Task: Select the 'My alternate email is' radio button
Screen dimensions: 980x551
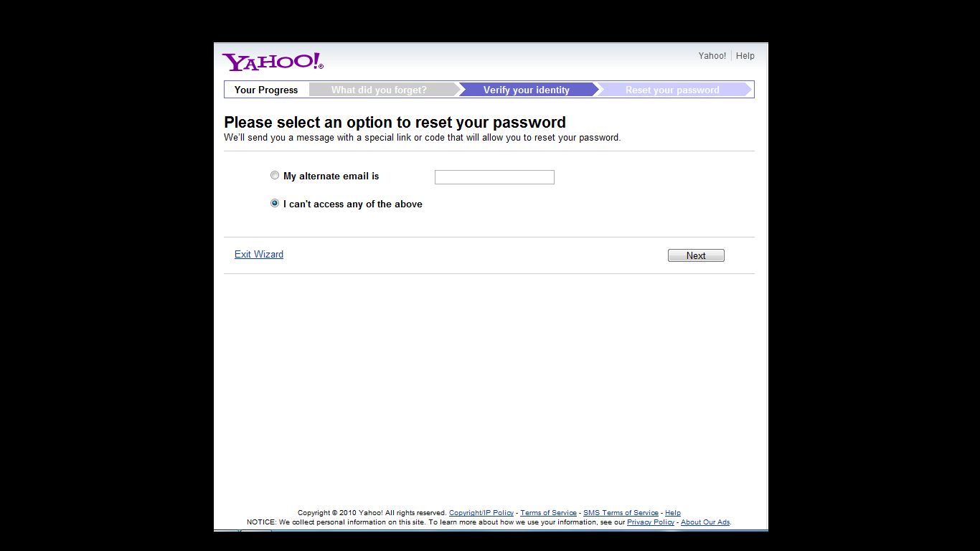Action: pyautogui.click(x=275, y=175)
